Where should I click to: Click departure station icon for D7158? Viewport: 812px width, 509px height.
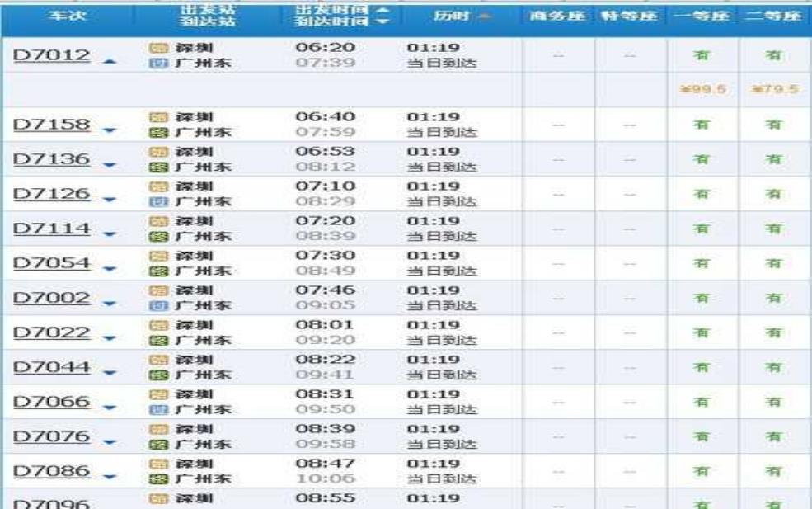coord(158,117)
